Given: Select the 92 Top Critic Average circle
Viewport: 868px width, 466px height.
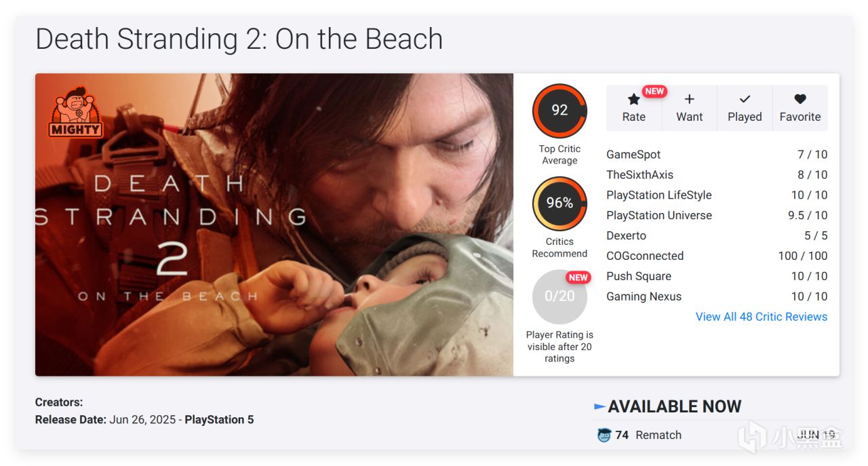Looking at the screenshot, I should pos(559,111).
